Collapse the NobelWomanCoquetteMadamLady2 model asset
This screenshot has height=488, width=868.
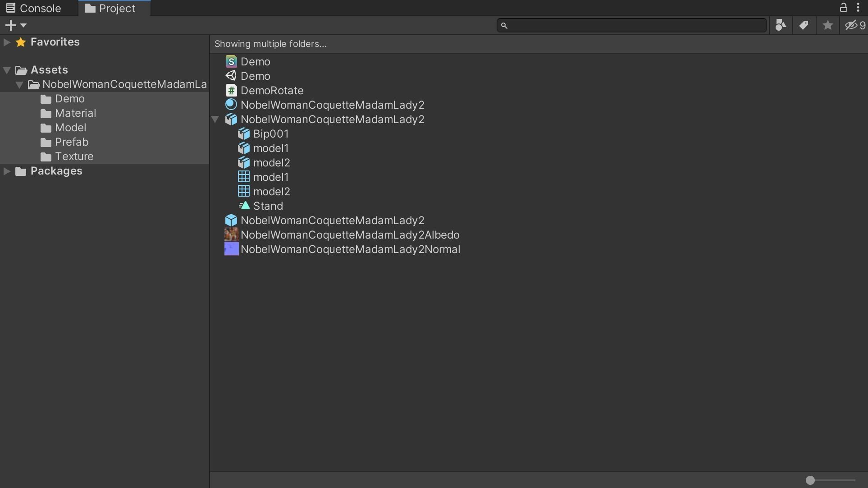pos(215,120)
